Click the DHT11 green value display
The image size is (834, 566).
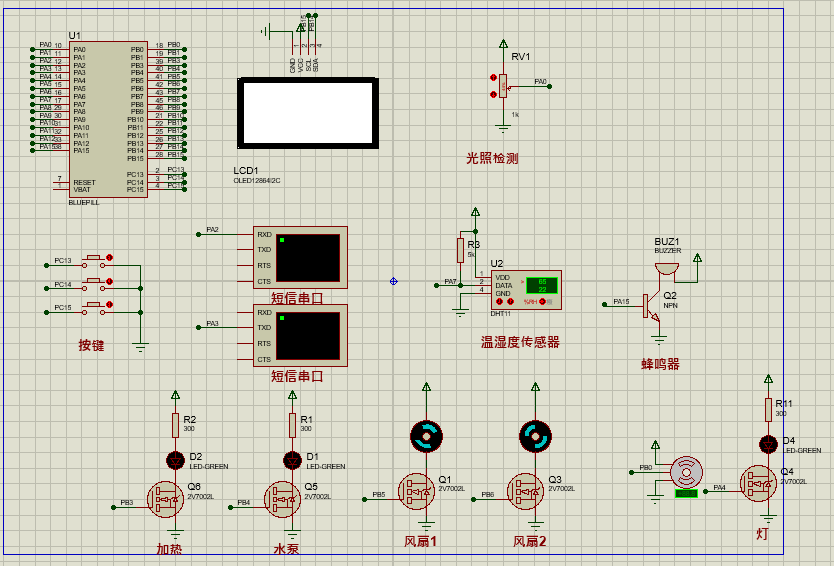point(542,286)
